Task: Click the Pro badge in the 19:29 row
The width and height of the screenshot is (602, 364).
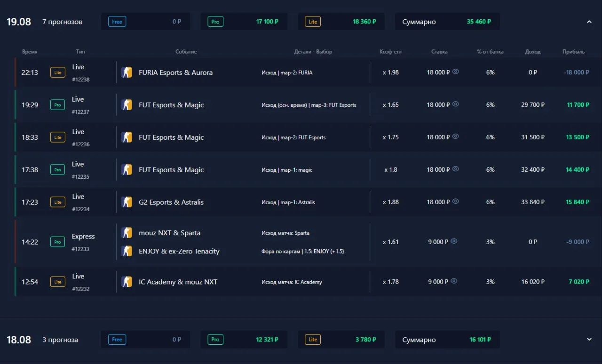Action: click(x=58, y=105)
